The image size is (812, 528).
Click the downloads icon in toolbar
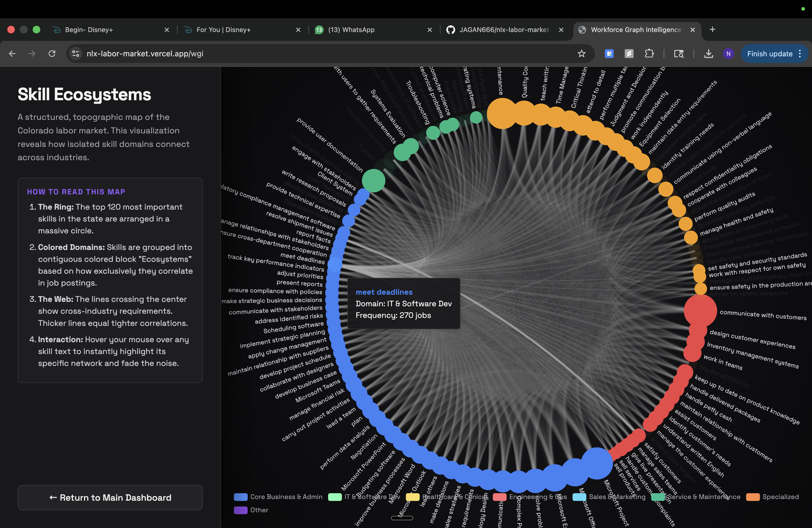pos(708,54)
